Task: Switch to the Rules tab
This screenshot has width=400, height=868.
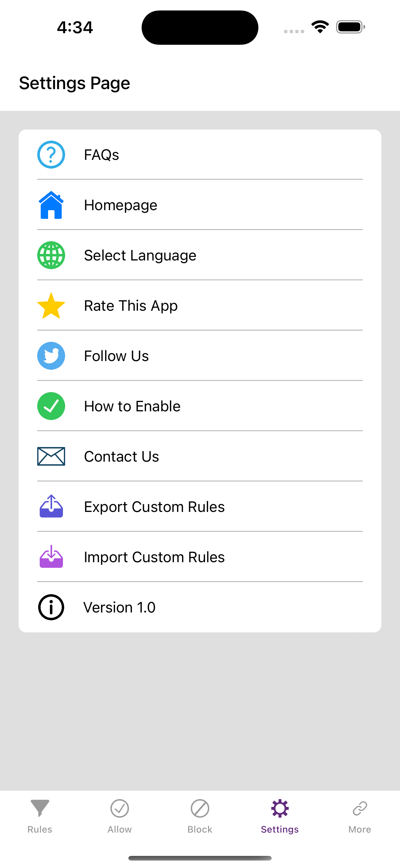Action: coord(40,816)
